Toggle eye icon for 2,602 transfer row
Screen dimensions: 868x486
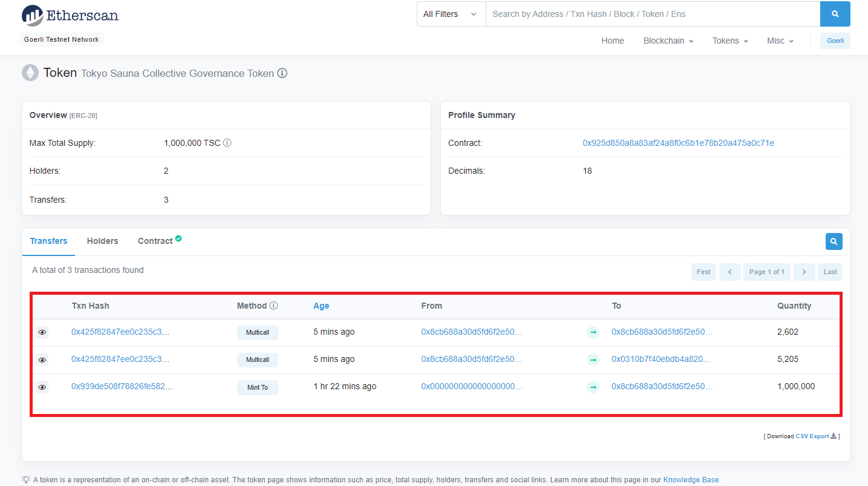[x=42, y=332]
